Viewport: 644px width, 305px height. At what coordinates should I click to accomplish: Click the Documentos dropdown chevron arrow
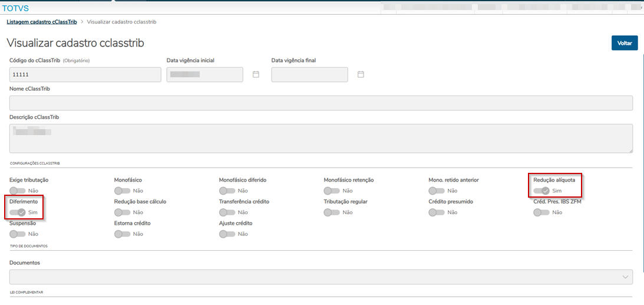(625, 277)
